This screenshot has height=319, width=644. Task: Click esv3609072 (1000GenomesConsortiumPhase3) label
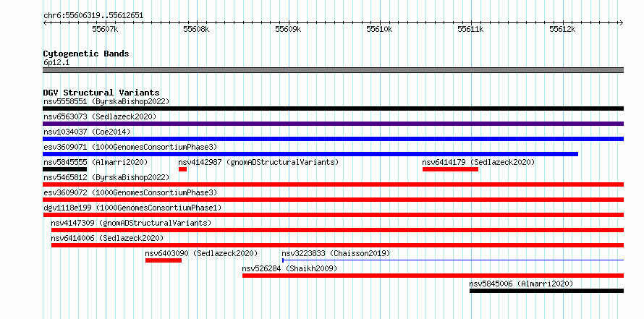click(x=130, y=192)
